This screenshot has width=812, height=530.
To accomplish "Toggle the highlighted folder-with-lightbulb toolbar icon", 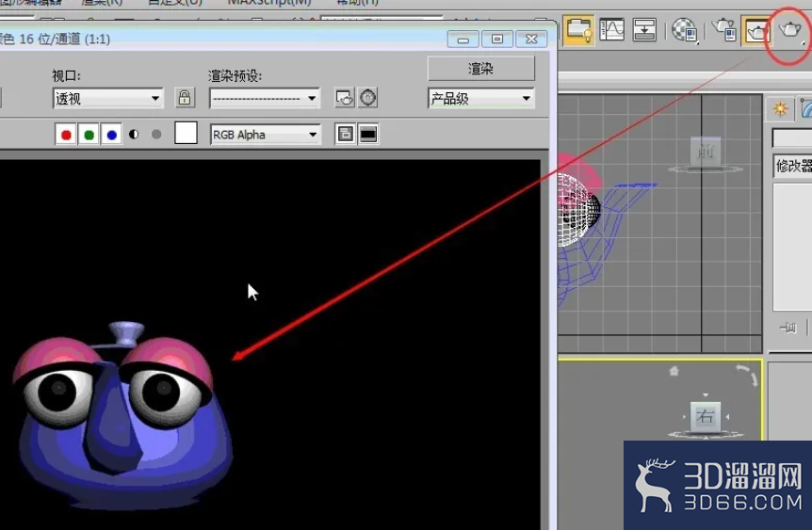I will click(578, 30).
